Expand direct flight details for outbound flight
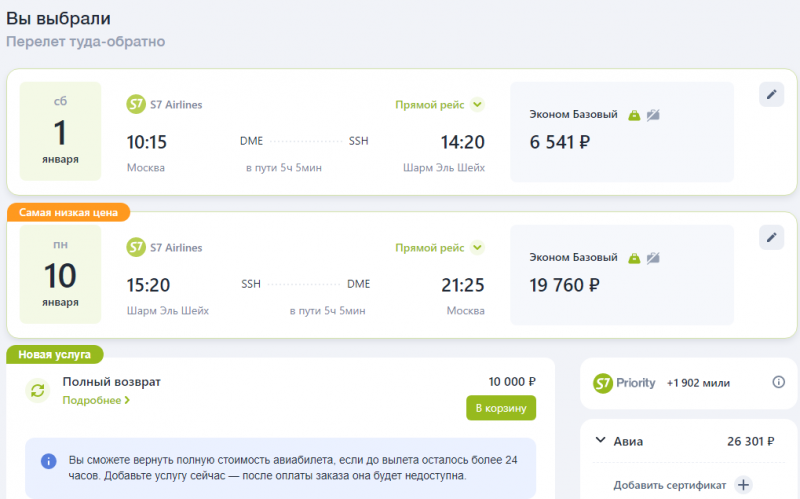 (x=478, y=105)
